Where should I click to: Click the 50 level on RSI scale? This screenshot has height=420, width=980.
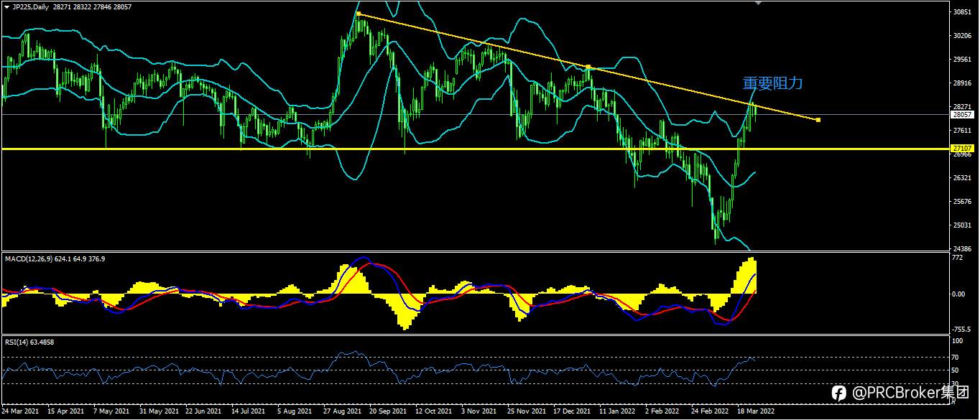click(x=956, y=370)
